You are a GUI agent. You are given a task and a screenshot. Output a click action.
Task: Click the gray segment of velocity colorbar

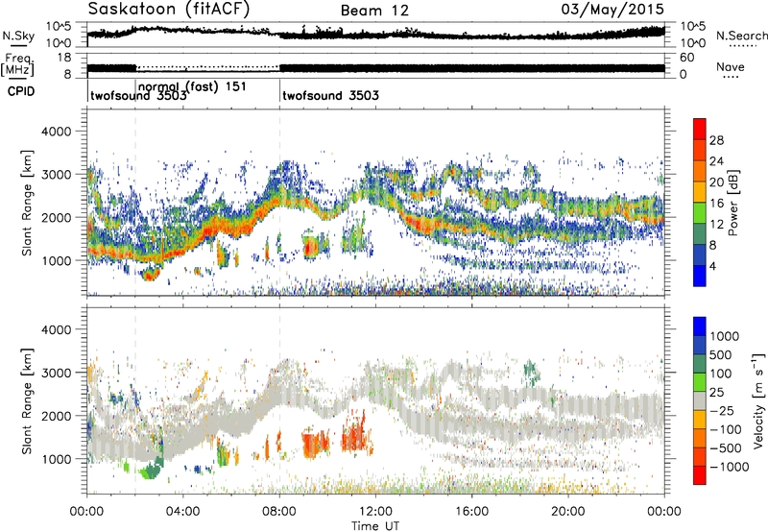point(700,400)
